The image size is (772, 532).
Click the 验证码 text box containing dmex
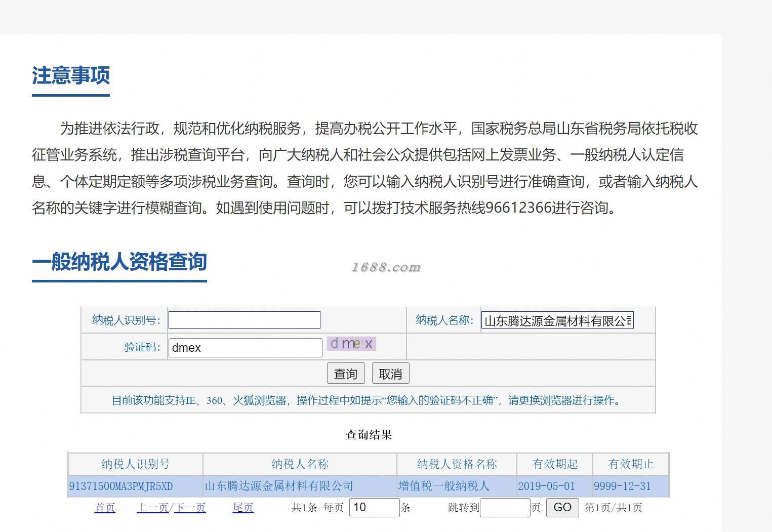tap(246, 348)
